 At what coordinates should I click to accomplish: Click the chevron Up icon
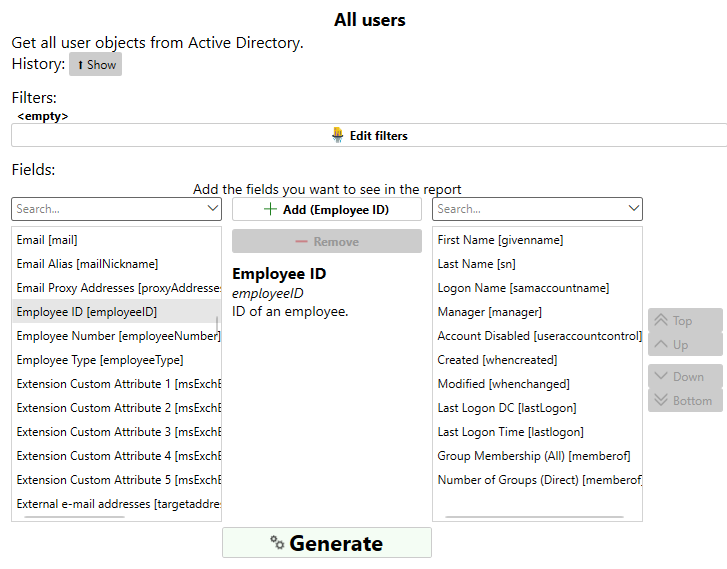661,344
